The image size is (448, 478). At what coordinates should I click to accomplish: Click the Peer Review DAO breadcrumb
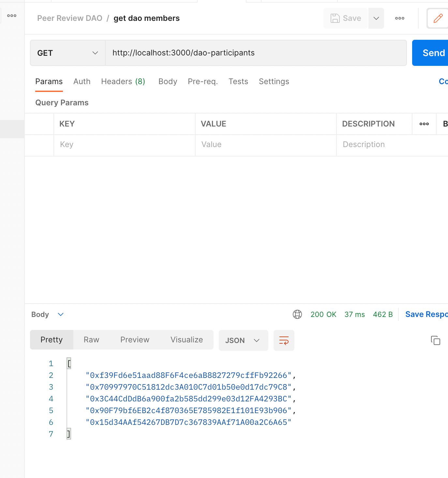pyautogui.click(x=70, y=18)
